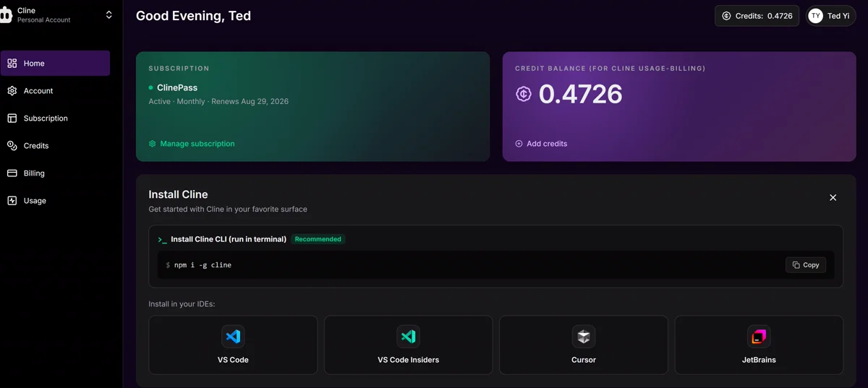Click the Account gear icon in the sidebar
The width and height of the screenshot is (868, 388).
[12, 90]
